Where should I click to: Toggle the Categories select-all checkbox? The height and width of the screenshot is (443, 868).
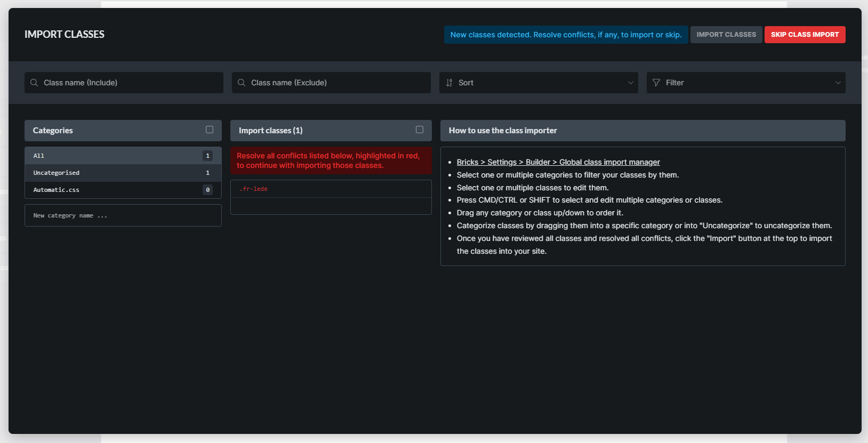(x=210, y=130)
